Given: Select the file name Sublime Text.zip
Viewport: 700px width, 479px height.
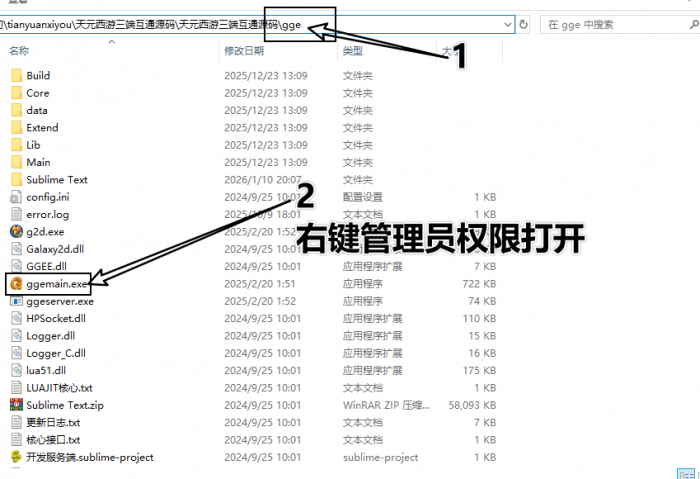Looking at the screenshot, I should pyautogui.click(x=65, y=405).
